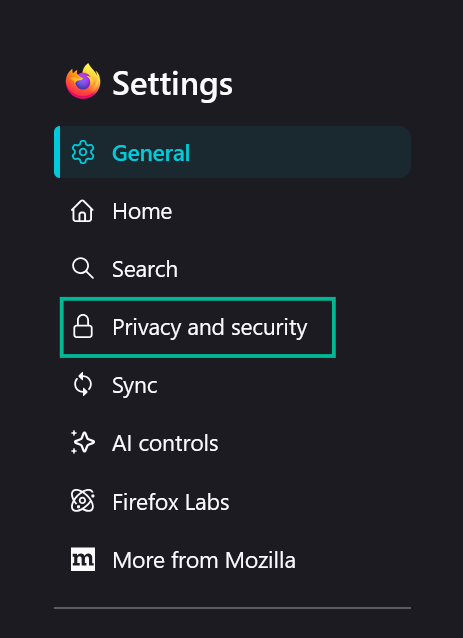
Task: Click the horizontal divider below More from Mozilla
Action: pyautogui.click(x=232, y=608)
